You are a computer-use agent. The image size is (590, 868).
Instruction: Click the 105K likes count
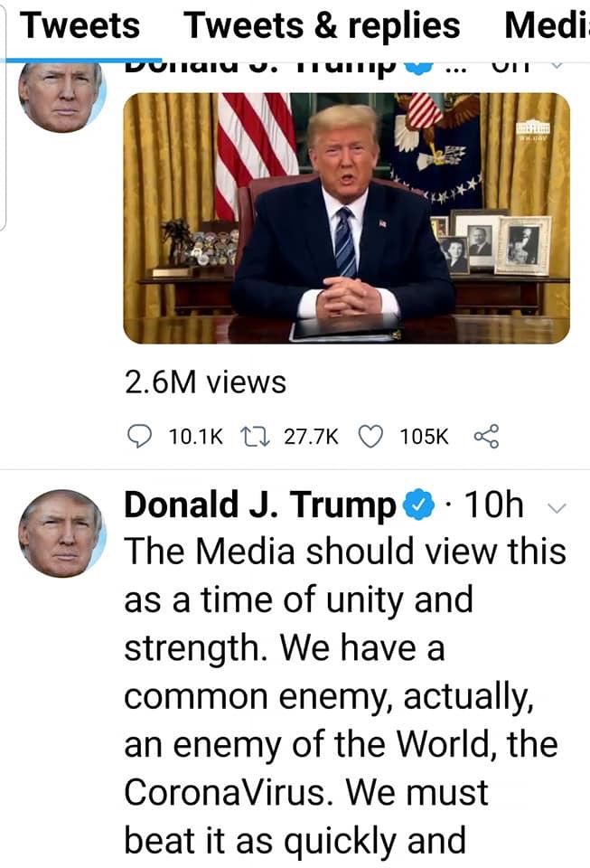[424, 436]
